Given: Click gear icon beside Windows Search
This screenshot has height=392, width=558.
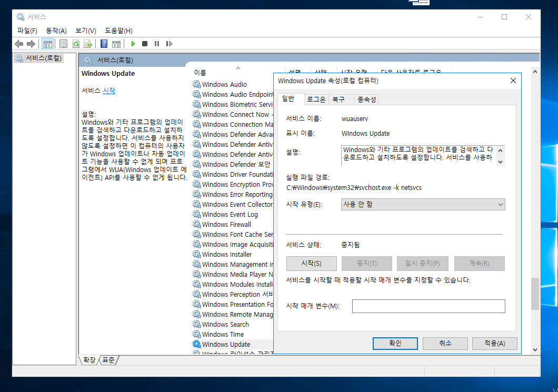Looking at the screenshot, I should pos(197,325).
